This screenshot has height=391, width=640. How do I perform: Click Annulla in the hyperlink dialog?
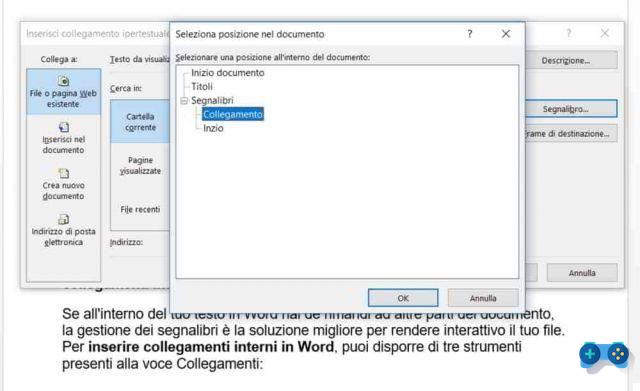(582, 273)
